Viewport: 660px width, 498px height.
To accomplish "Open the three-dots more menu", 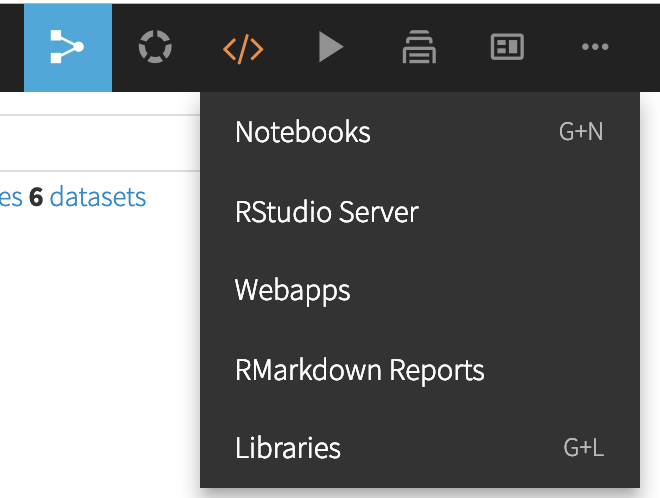I will [595, 47].
